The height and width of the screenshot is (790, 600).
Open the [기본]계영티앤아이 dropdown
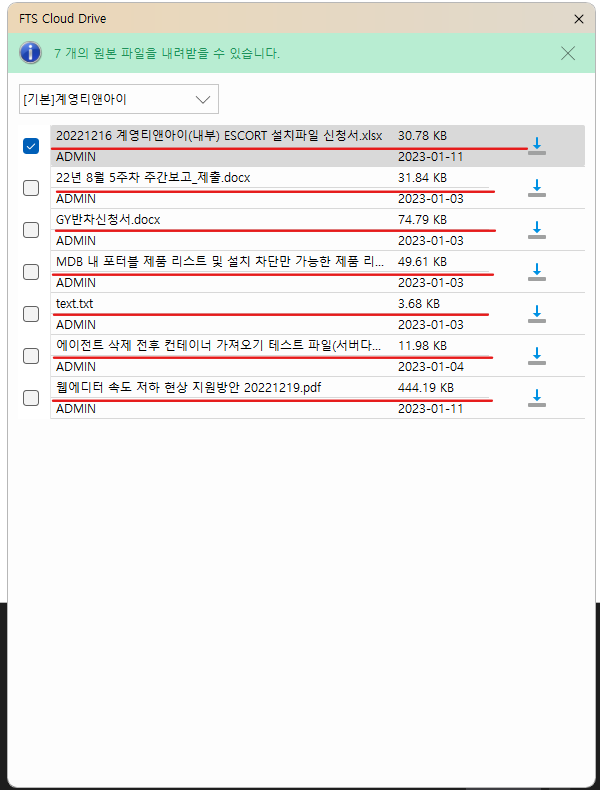click(x=118, y=99)
